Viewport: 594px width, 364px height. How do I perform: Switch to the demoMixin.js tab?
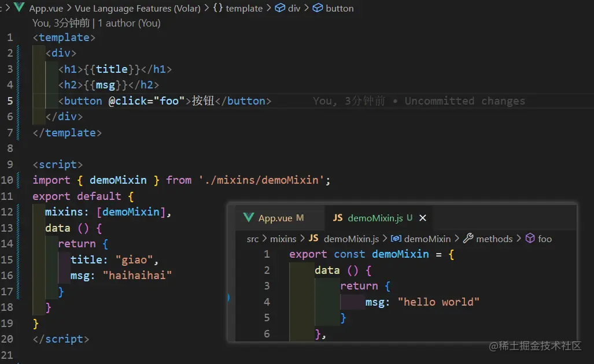375,218
